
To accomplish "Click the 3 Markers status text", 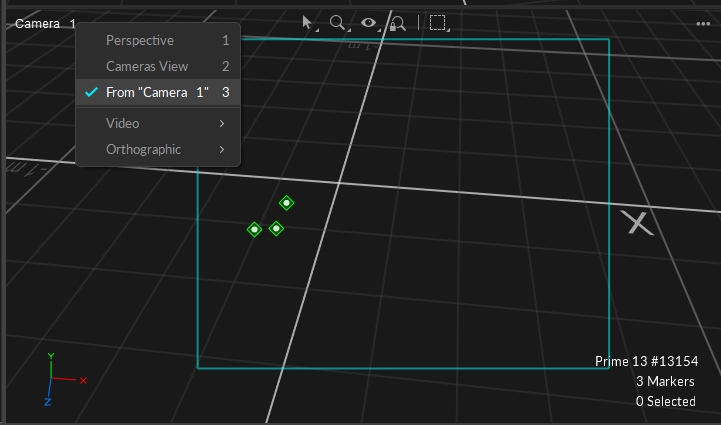I will [x=665, y=381].
